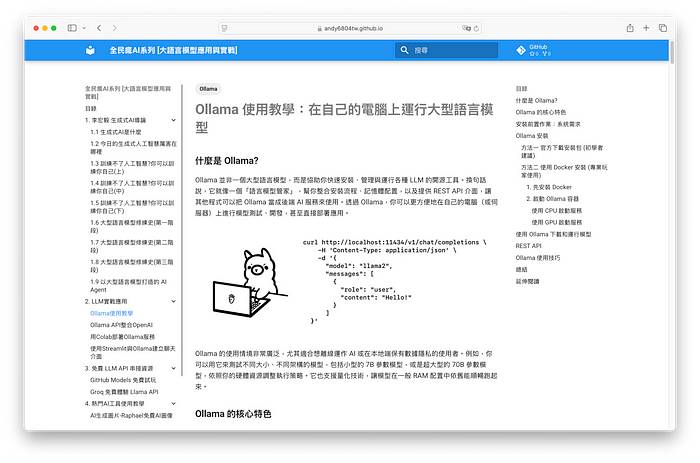Click the llama illustration with curl code
The height and width of the screenshot is (463, 700).
click(x=348, y=281)
